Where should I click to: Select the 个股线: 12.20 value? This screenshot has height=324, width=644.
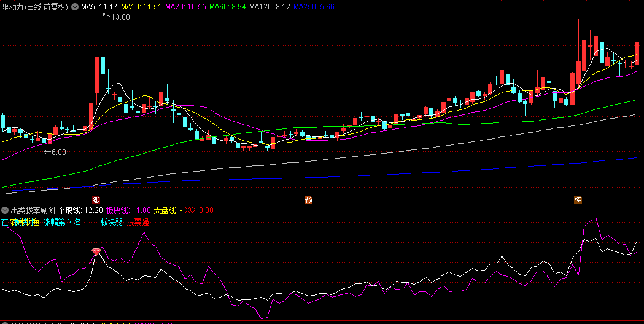(80, 210)
